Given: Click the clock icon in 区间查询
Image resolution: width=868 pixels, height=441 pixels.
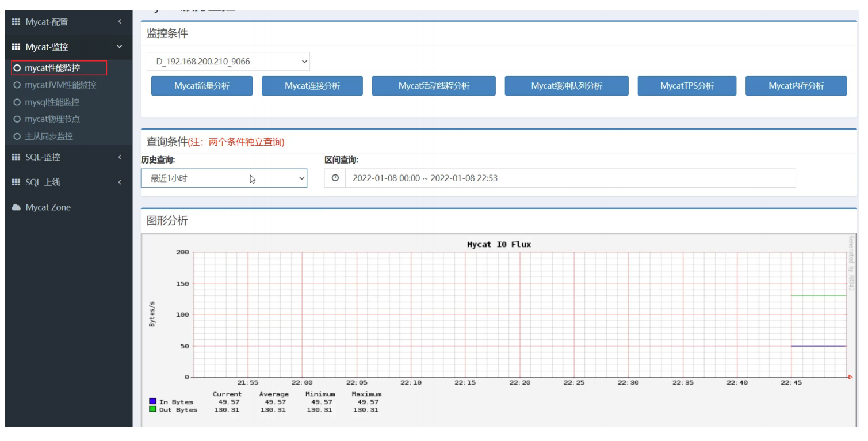Looking at the screenshot, I should pos(335,178).
